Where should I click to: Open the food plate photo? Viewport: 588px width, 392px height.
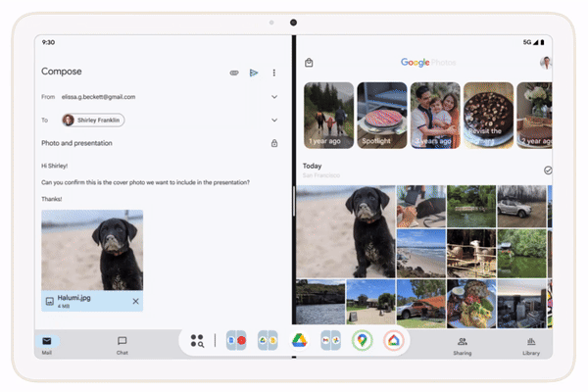(471, 304)
